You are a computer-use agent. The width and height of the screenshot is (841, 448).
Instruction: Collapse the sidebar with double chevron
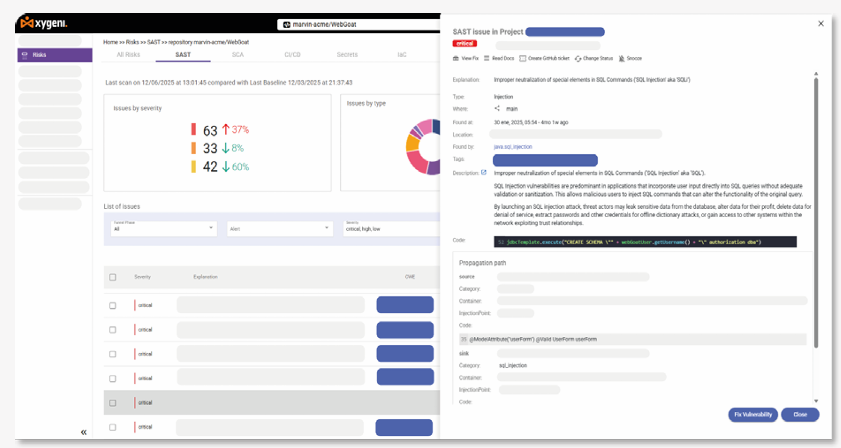tap(83, 432)
